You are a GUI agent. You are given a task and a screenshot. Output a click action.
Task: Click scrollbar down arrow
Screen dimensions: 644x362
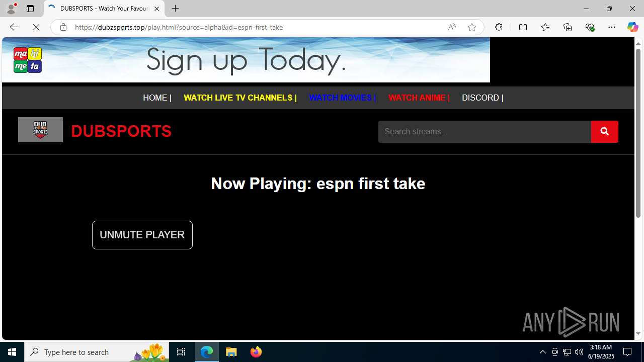(638, 334)
